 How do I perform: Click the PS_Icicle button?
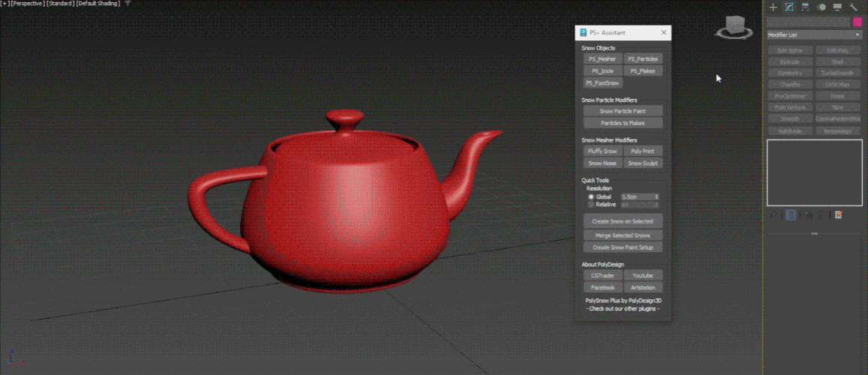(x=603, y=70)
